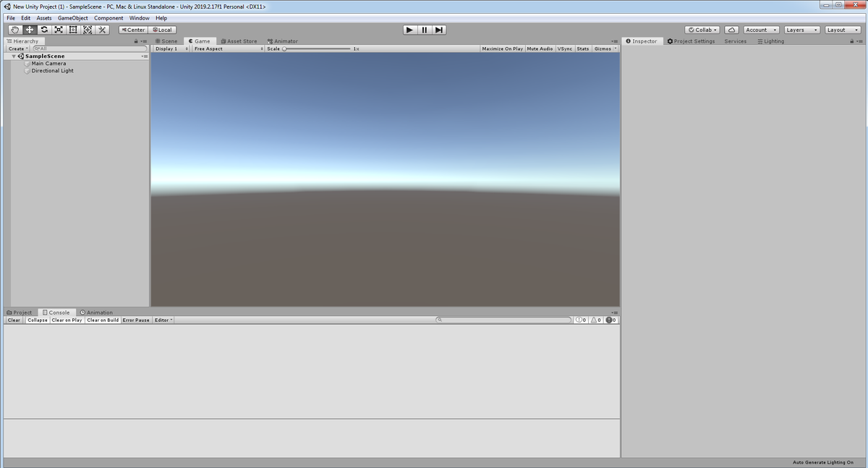This screenshot has height=468, width=868.
Task: Select the combined Transform tool
Action: 88,30
